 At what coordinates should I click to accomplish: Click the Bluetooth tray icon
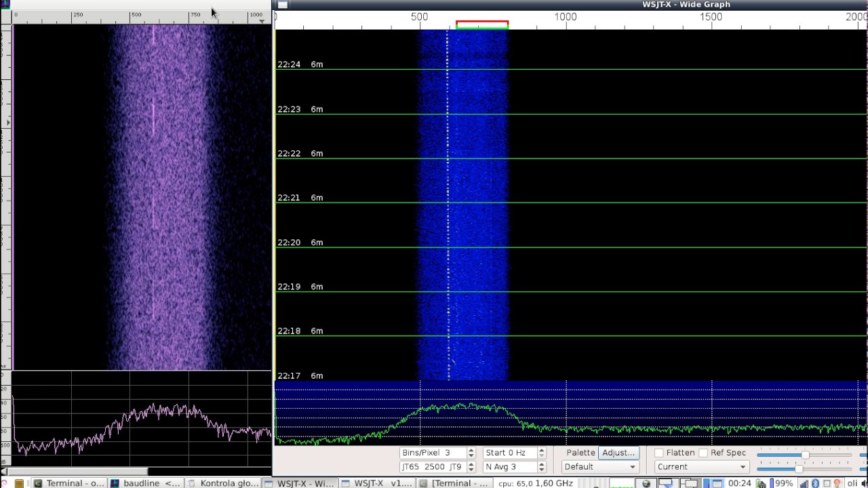pyautogui.click(x=815, y=483)
